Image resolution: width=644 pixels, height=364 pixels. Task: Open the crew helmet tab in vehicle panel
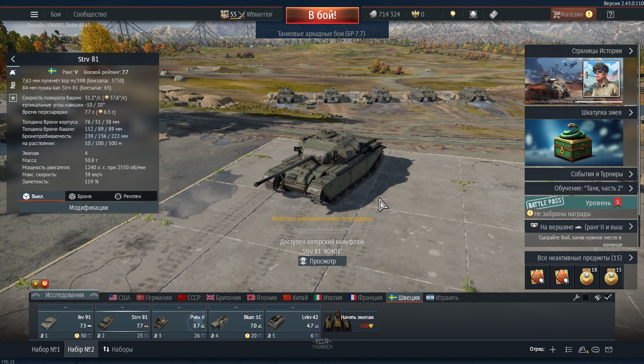coord(13,85)
